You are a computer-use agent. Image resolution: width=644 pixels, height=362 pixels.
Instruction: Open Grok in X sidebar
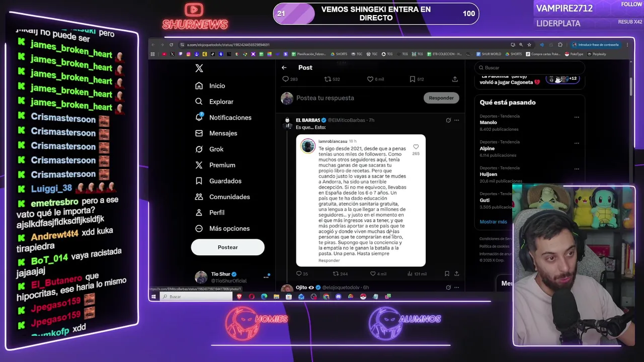209,149
